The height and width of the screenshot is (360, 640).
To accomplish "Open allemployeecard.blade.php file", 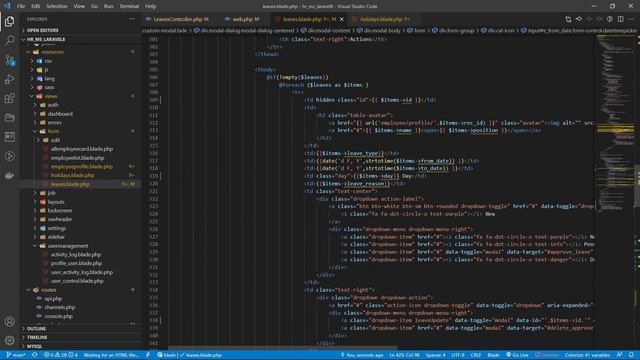I will (80, 149).
